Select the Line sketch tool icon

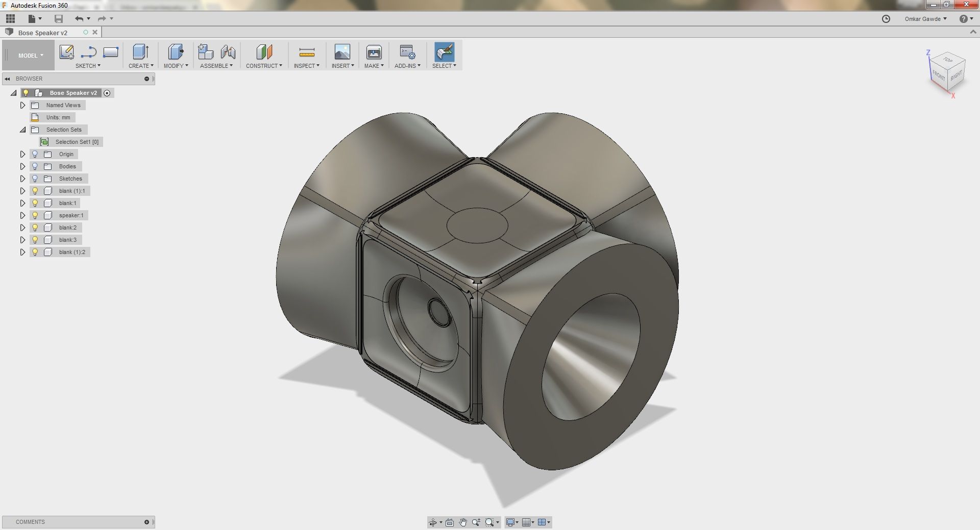point(88,52)
